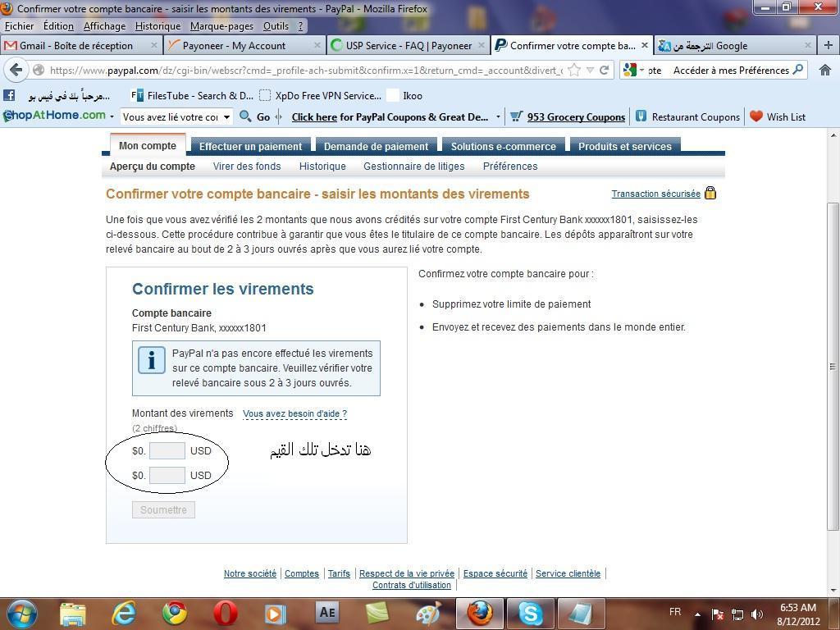Screen dimensions: 840x630
Task: Click the ShopAtHome.com toolbar logo
Action: click(55, 115)
